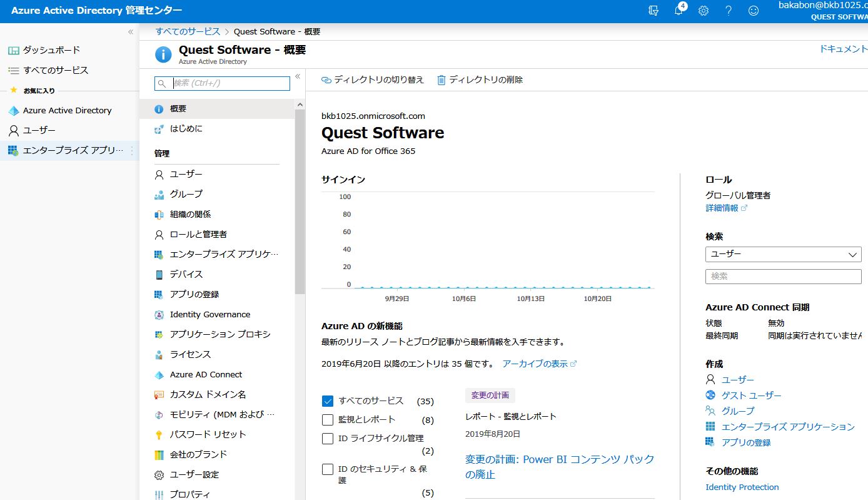Click the Users person icon in favorites sidebar
Image resolution: width=868 pixels, height=500 pixels.
coord(13,131)
